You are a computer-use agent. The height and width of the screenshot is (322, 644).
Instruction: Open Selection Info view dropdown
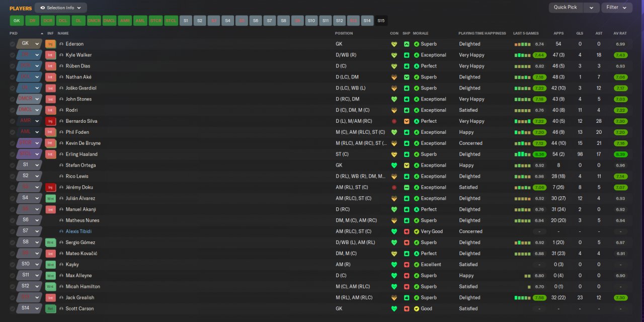click(61, 8)
